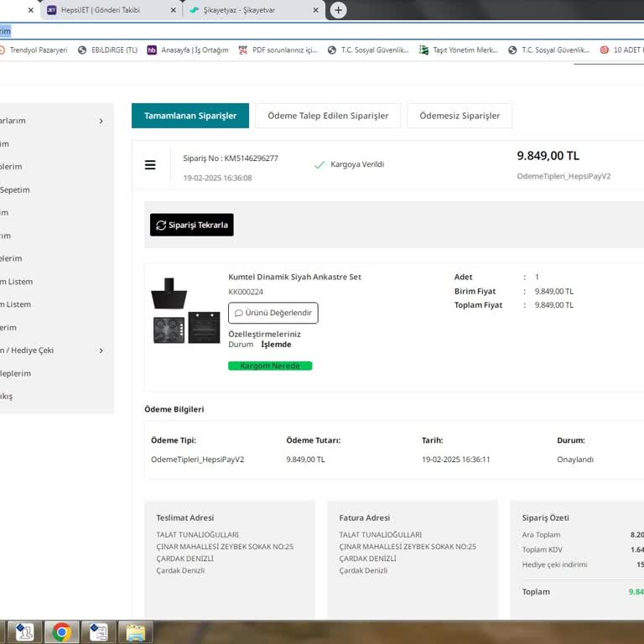The width and height of the screenshot is (644, 644).
Task: Open the file explorer folder taskbar icon
Action: click(x=135, y=632)
